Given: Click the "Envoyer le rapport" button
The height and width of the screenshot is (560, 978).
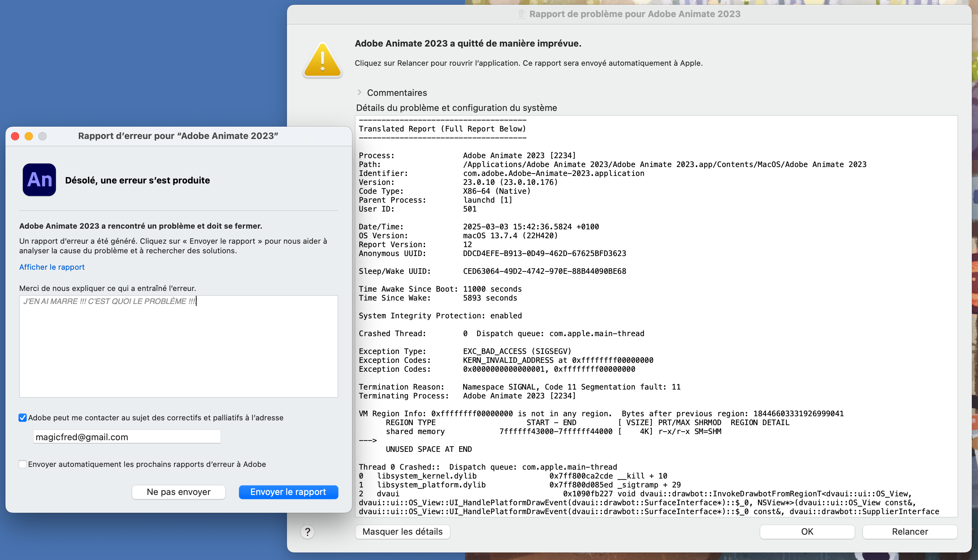Looking at the screenshot, I should [288, 492].
